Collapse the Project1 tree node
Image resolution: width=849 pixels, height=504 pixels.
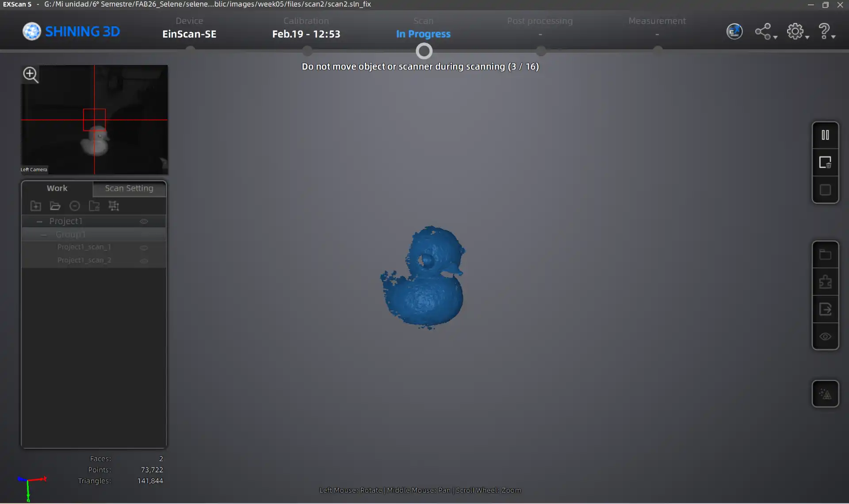point(39,221)
